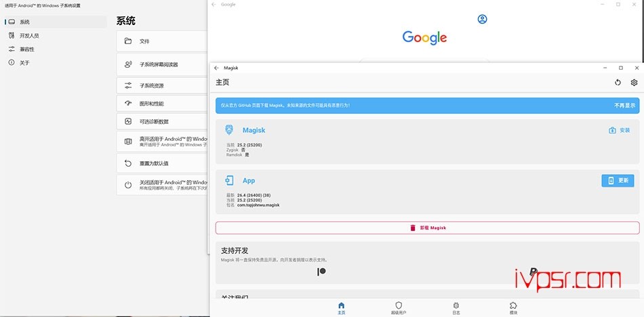
Task: Click the 更新 button for the App
Action: [618, 181]
